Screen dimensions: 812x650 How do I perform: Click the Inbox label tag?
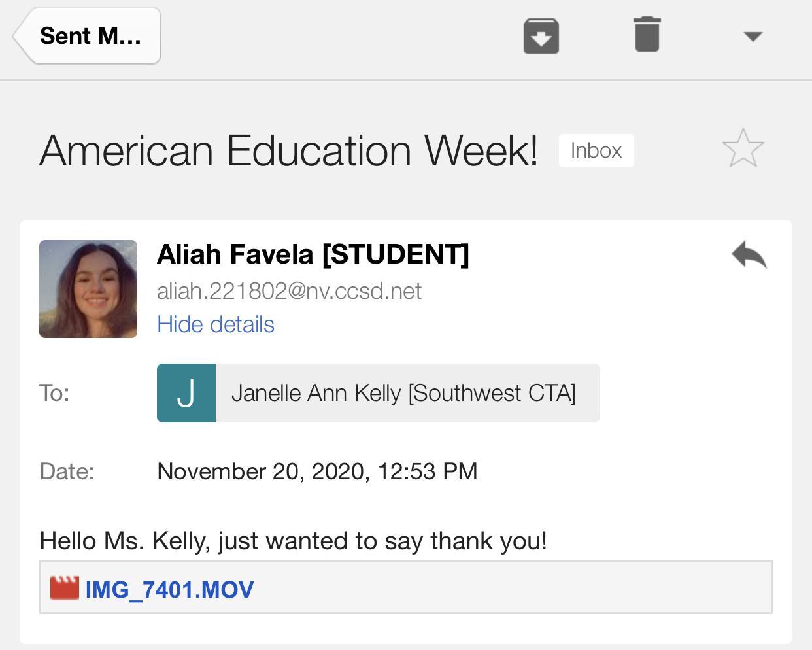(596, 150)
